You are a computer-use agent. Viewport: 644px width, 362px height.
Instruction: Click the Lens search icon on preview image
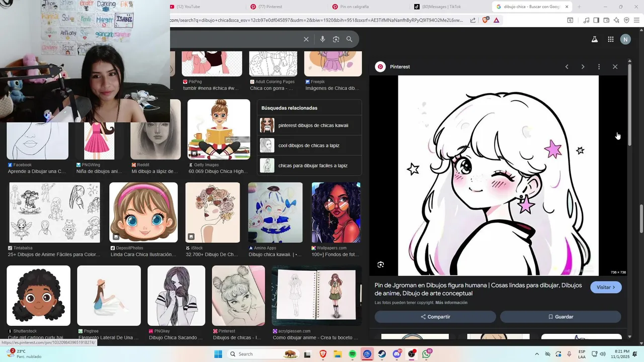pos(380,264)
